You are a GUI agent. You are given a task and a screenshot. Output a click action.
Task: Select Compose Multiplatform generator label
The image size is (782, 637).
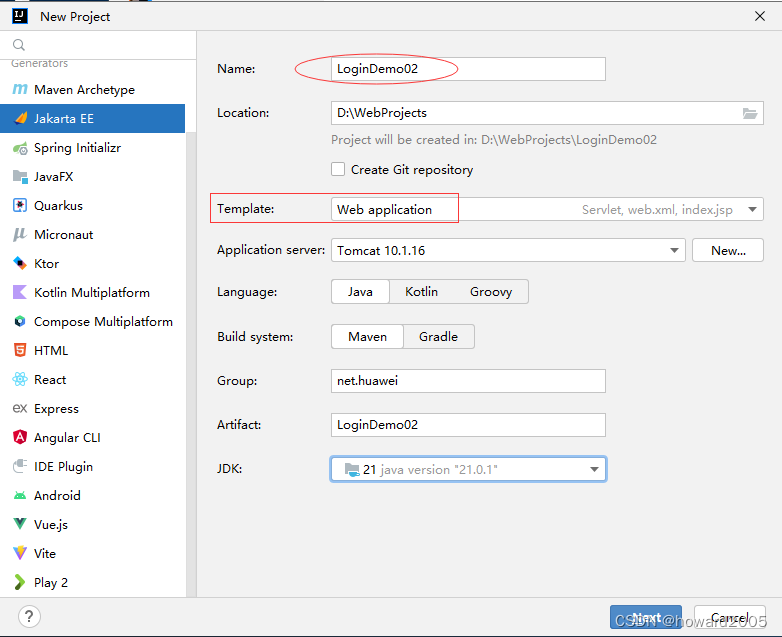(103, 322)
